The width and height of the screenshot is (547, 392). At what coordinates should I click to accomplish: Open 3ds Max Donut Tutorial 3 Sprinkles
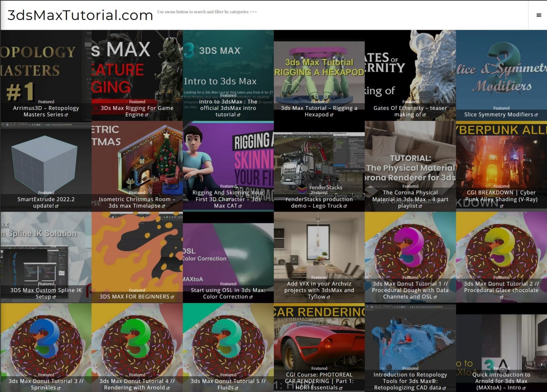46,384
